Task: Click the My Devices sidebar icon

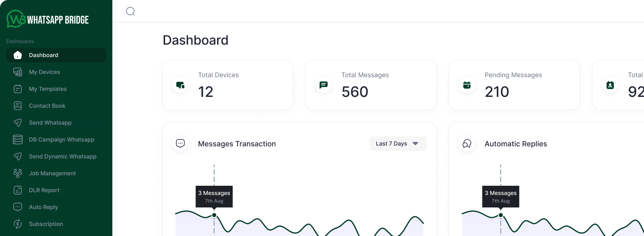Action: pyautogui.click(x=18, y=72)
